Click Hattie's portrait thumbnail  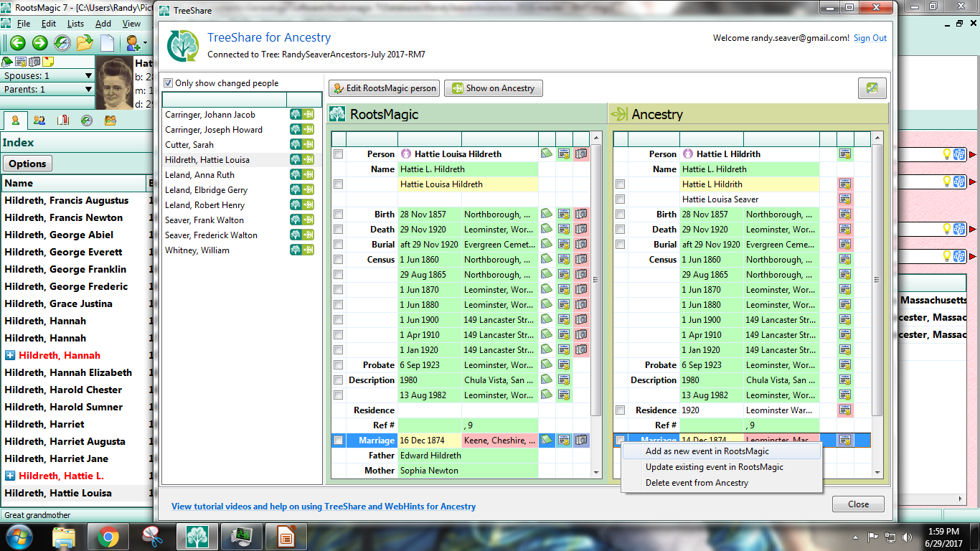(114, 84)
